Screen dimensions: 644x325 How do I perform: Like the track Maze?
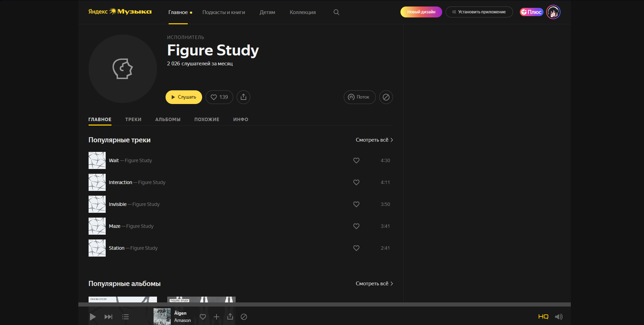coord(356,226)
